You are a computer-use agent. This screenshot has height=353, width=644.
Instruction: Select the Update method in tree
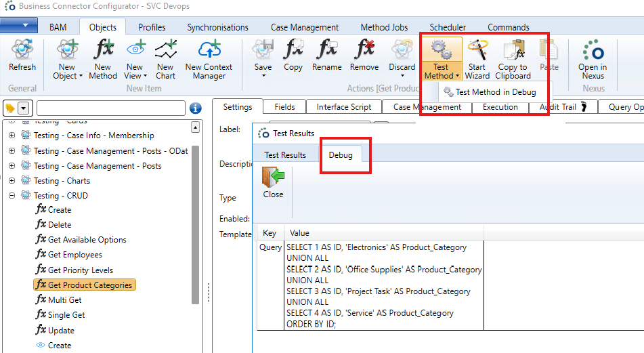55,331
